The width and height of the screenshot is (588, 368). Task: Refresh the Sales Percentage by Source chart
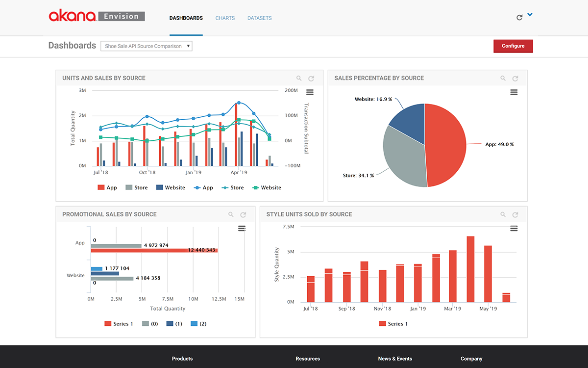[514, 78]
